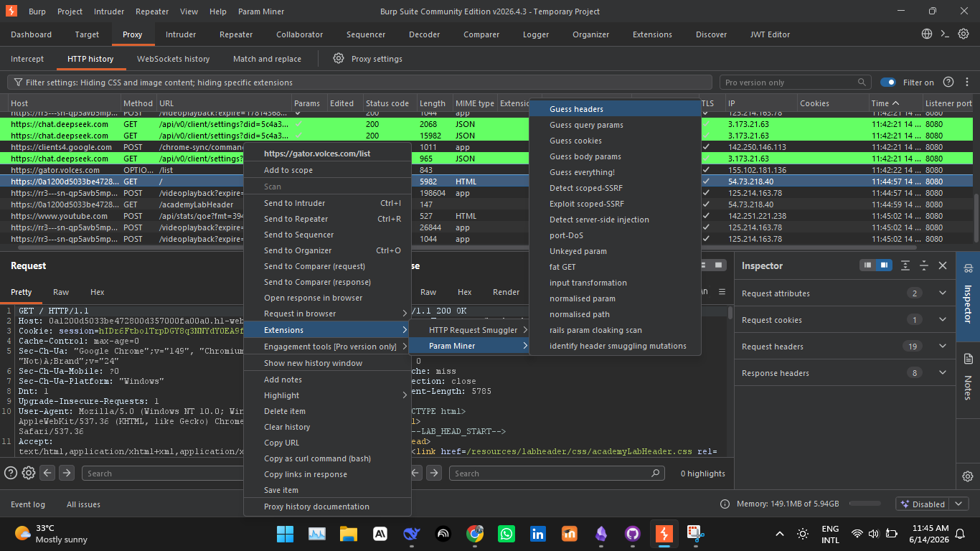
Task: Open the GitHub app from the taskbar
Action: [632, 534]
